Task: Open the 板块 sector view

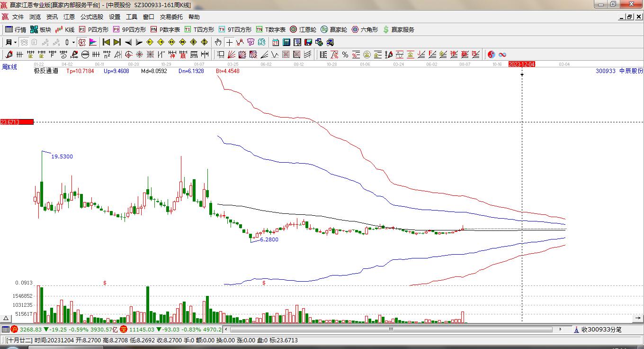Action: [41, 29]
